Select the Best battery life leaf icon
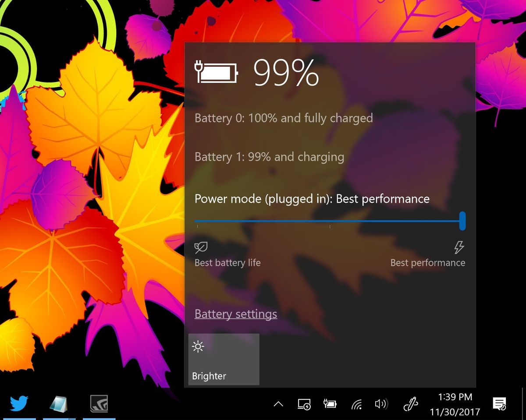Screen dimensions: 526x420 tap(200, 247)
